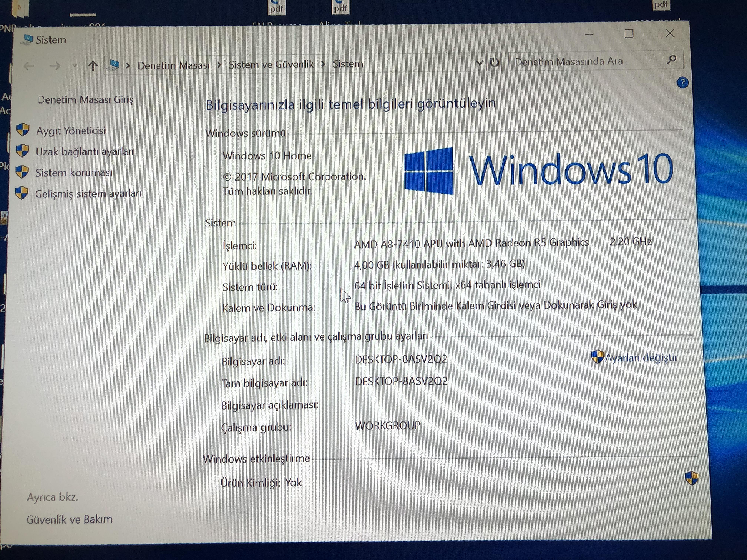Screen dimensions: 747x560
Task: Expand chevron after Denetim Masası
Action: pos(219,64)
